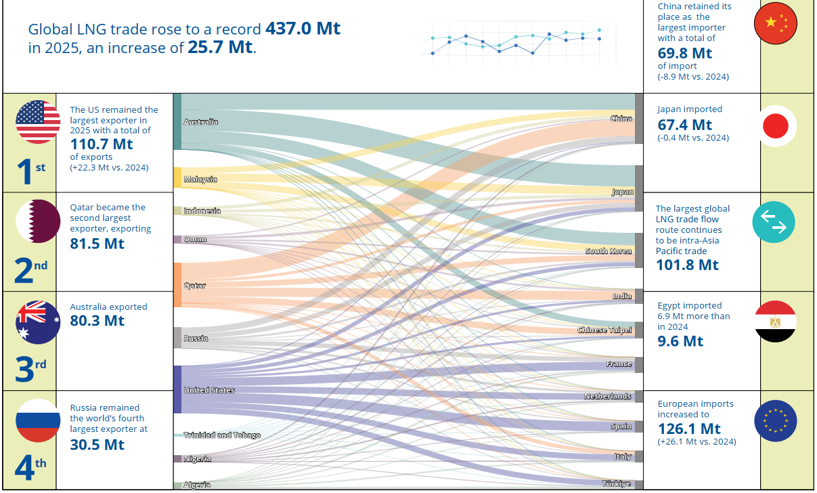Select the Qatar exporter node in Sankey
This screenshot has width=817, height=493.
[177, 285]
